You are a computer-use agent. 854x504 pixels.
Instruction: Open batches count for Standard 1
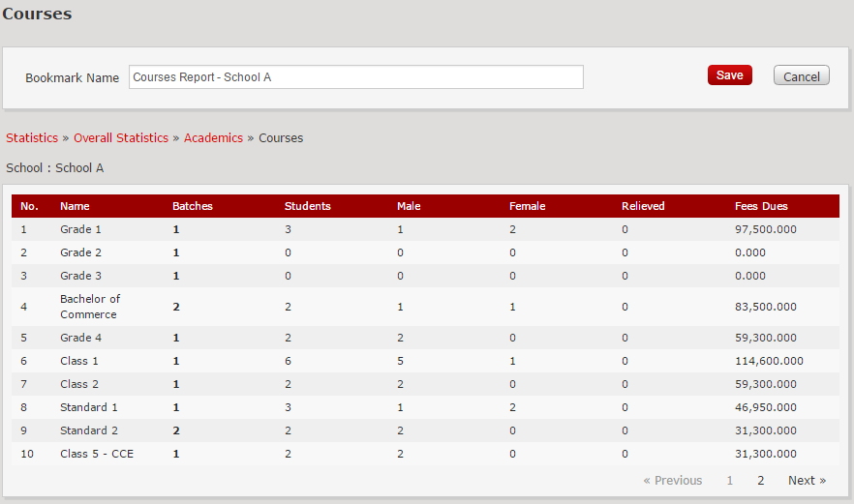click(176, 407)
